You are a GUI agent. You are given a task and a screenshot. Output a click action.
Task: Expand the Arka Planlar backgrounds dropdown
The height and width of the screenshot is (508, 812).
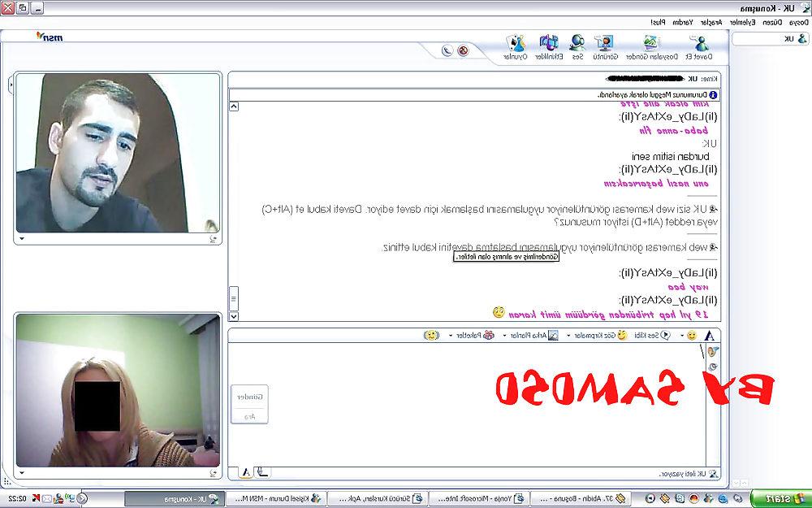(504, 336)
